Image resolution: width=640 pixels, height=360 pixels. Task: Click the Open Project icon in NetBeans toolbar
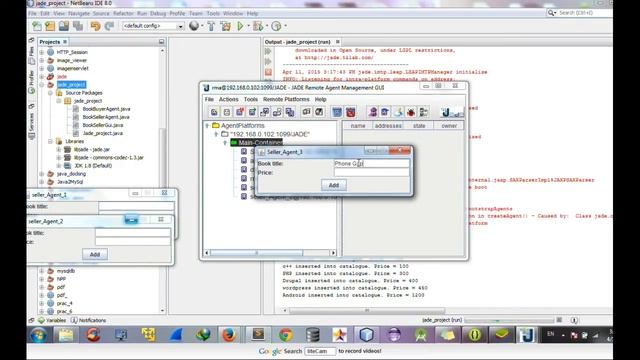click(x=64, y=26)
